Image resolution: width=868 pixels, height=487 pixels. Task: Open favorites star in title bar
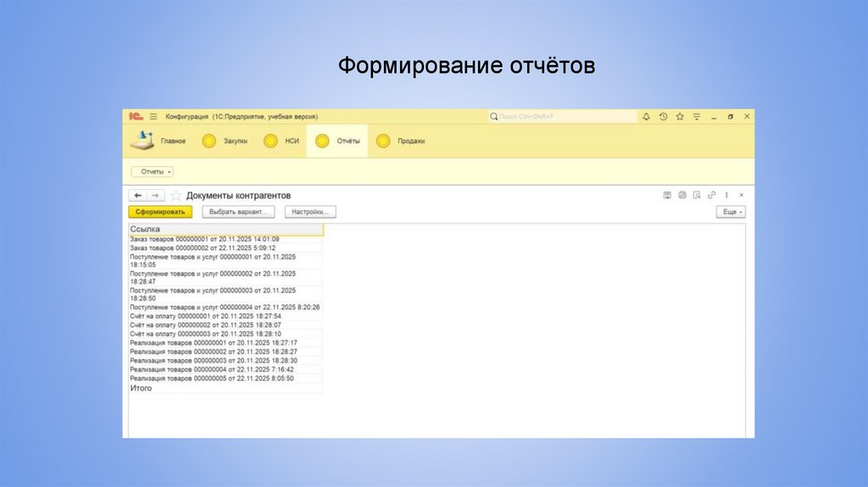coord(680,116)
